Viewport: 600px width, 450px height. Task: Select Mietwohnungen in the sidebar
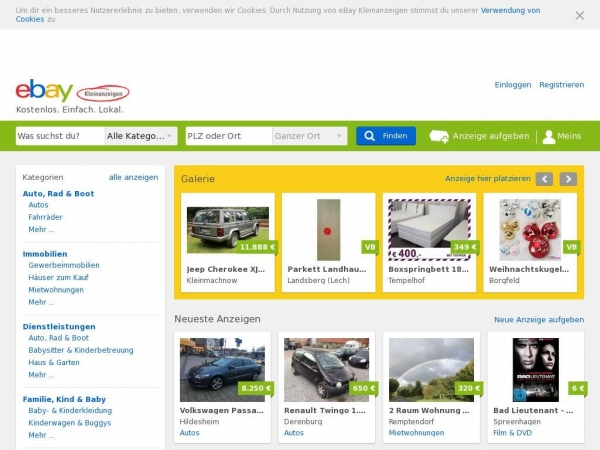coord(56,290)
